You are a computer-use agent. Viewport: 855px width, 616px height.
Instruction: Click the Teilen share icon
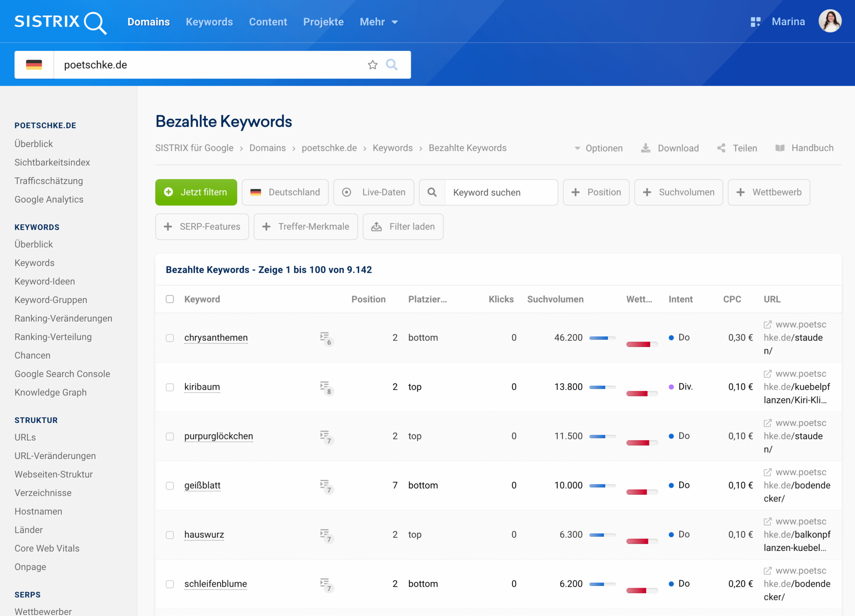[721, 148]
